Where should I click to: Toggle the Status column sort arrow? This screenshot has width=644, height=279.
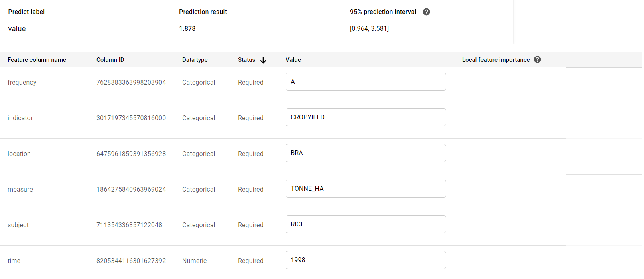[x=263, y=60]
